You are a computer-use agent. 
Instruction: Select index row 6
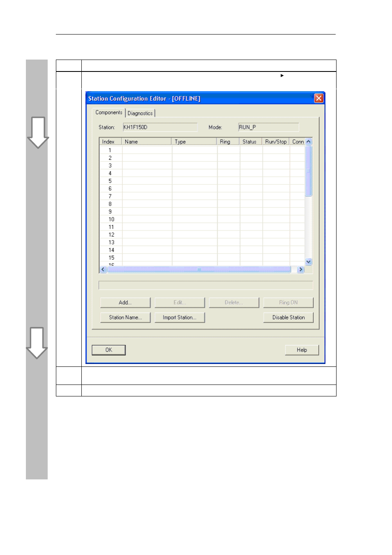coord(202,189)
